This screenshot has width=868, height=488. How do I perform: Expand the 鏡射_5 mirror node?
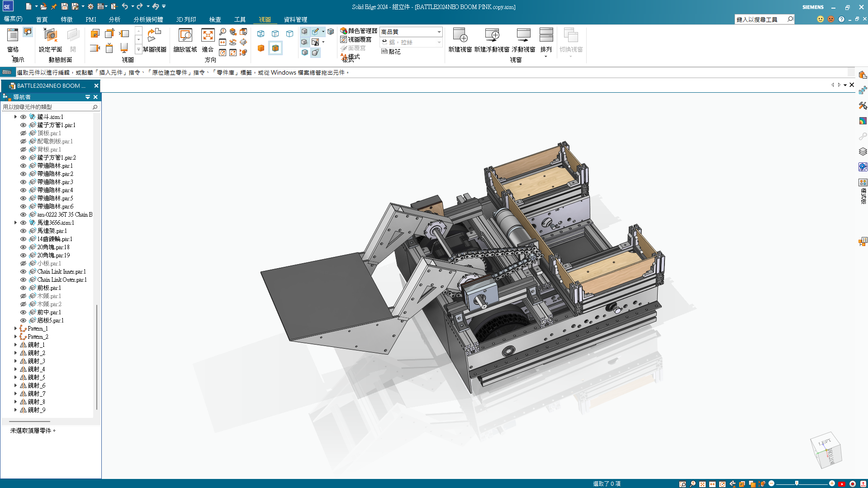coord(15,377)
